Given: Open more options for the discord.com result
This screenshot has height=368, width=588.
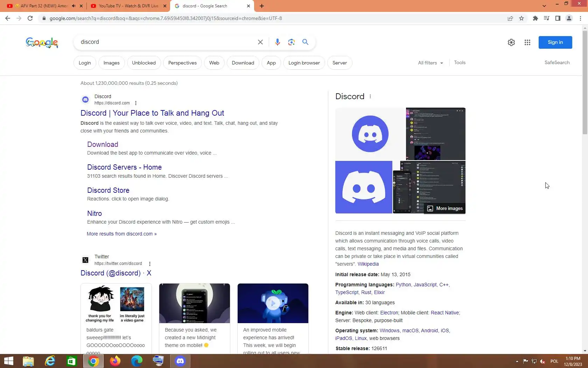Looking at the screenshot, I should (136, 103).
